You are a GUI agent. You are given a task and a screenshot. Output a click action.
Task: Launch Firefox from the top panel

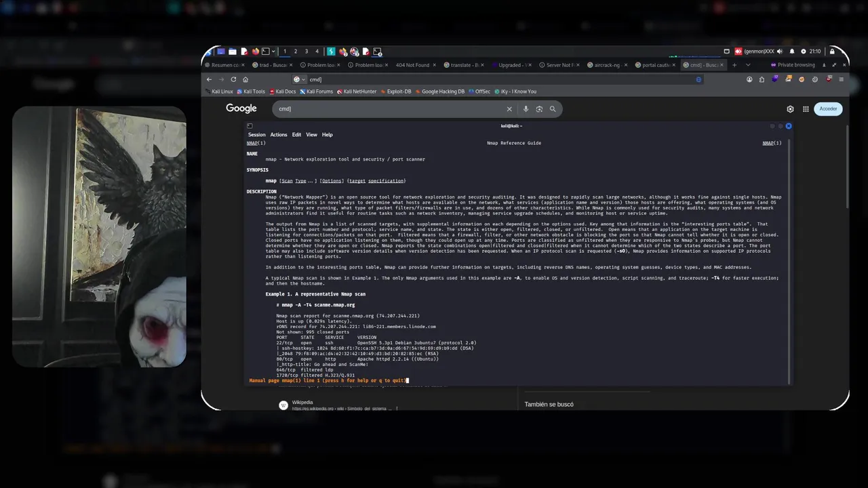[x=256, y=52]
